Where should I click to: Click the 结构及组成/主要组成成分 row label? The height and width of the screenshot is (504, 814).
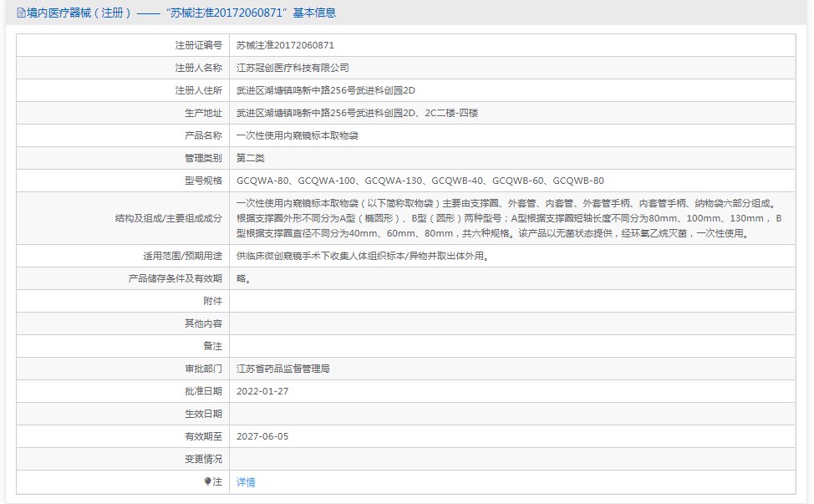pos(169,218)
